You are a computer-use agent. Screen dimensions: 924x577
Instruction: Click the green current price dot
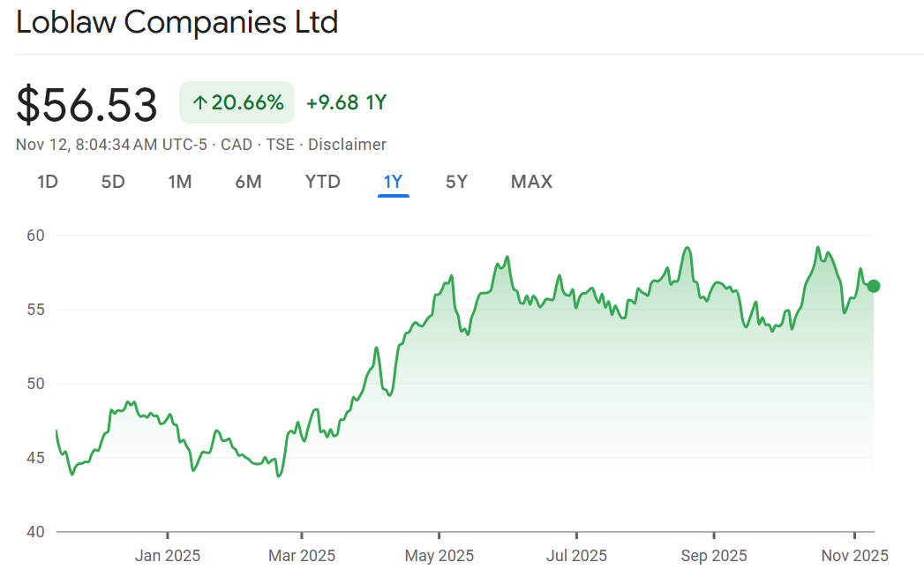pyautogui.click(x=874, y=286)
